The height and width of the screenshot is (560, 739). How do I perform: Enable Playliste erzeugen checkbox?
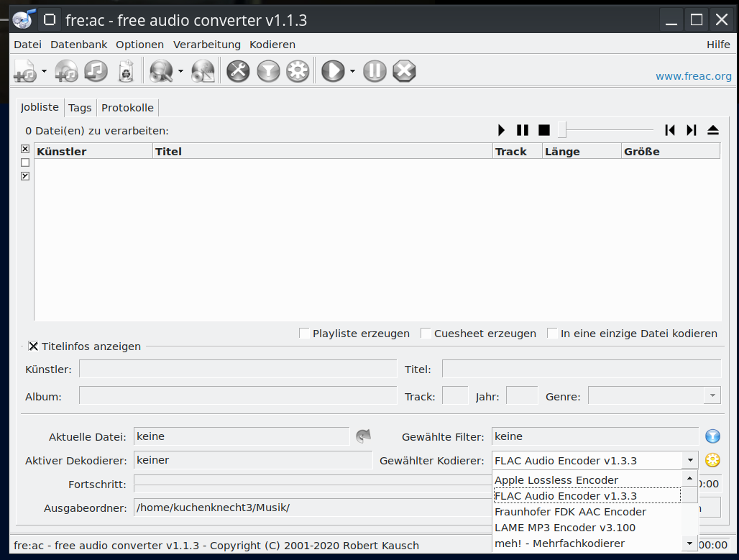tap(305, 334)
